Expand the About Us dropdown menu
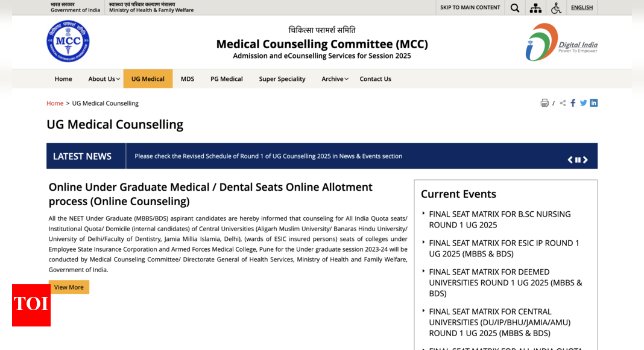Viewport: 644px width, 350px height. (x=104, y=79)
